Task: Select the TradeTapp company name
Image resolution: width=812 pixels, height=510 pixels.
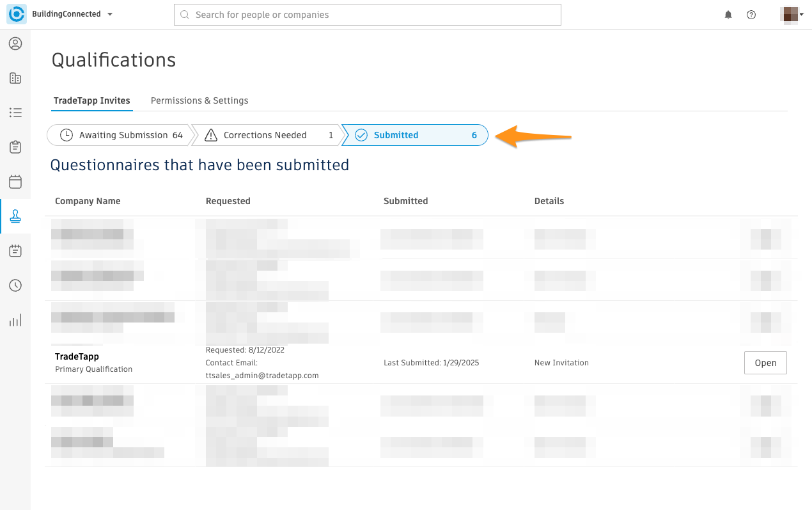Action: tap(77, 356)
